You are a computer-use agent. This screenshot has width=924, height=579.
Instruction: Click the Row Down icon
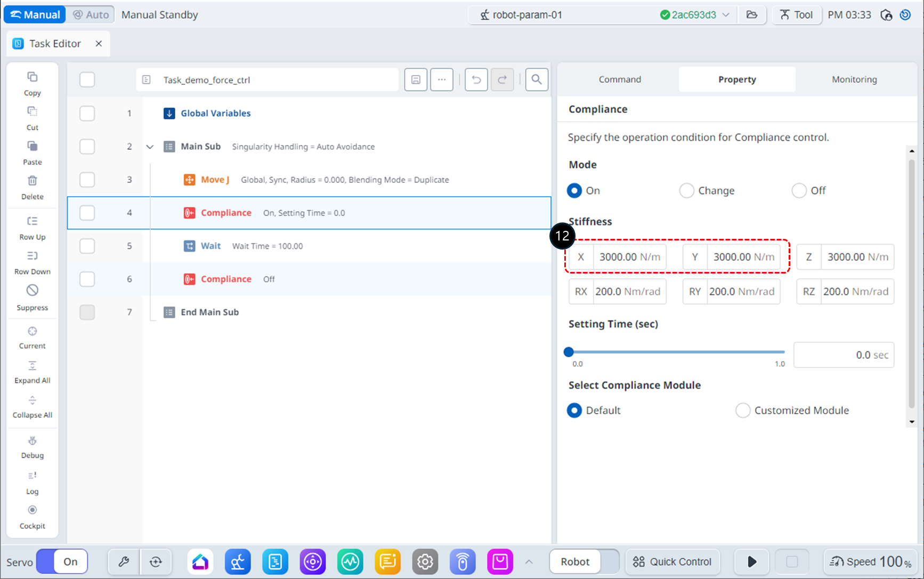click(x=32, y=256)
